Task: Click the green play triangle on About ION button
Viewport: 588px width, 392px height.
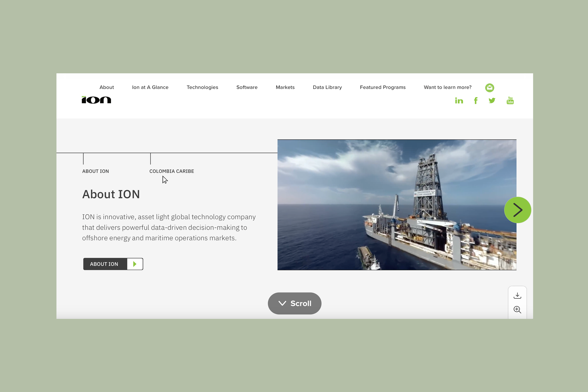Action: point(135,264)
